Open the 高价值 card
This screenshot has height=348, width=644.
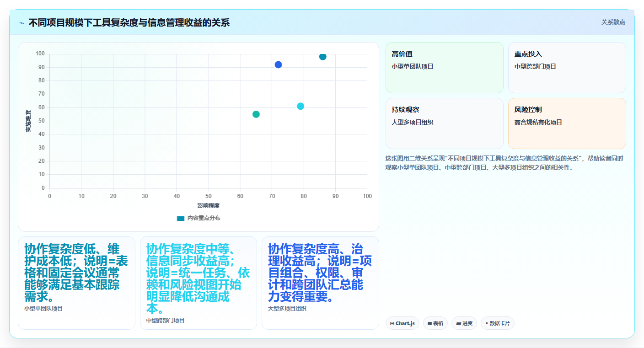point(445,68)
